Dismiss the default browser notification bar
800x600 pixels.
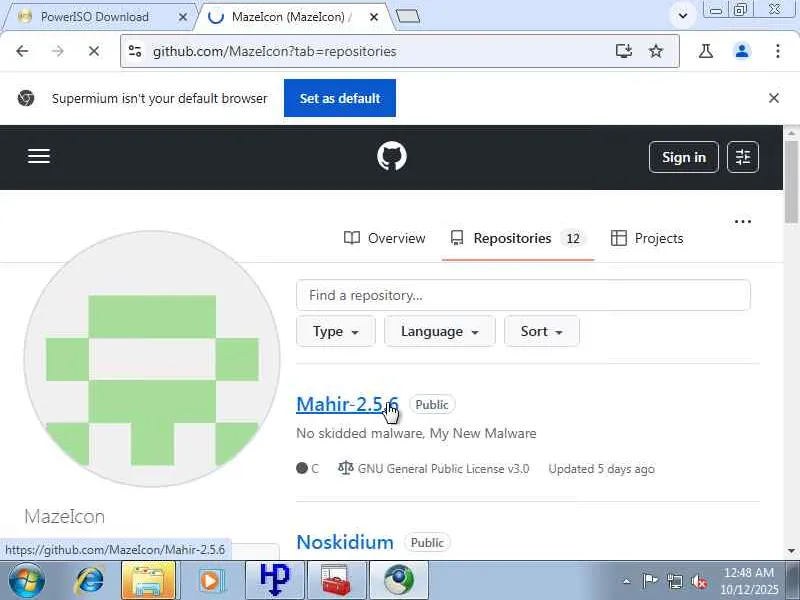click(x=773, y=98)
